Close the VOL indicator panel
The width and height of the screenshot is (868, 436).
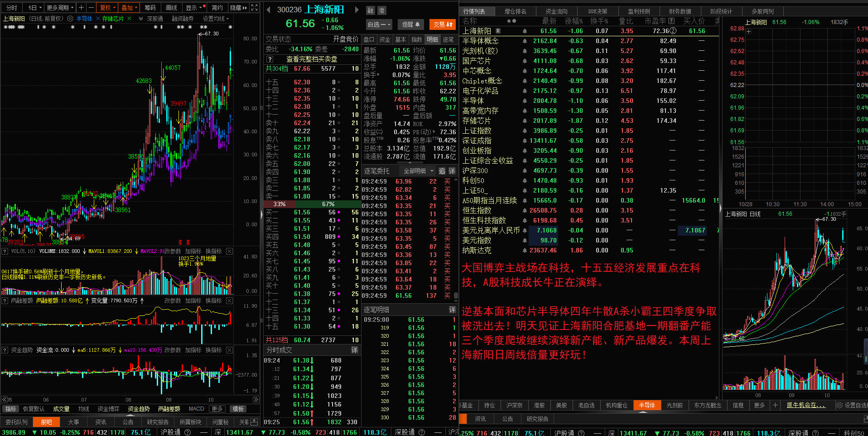click(229, 251)
